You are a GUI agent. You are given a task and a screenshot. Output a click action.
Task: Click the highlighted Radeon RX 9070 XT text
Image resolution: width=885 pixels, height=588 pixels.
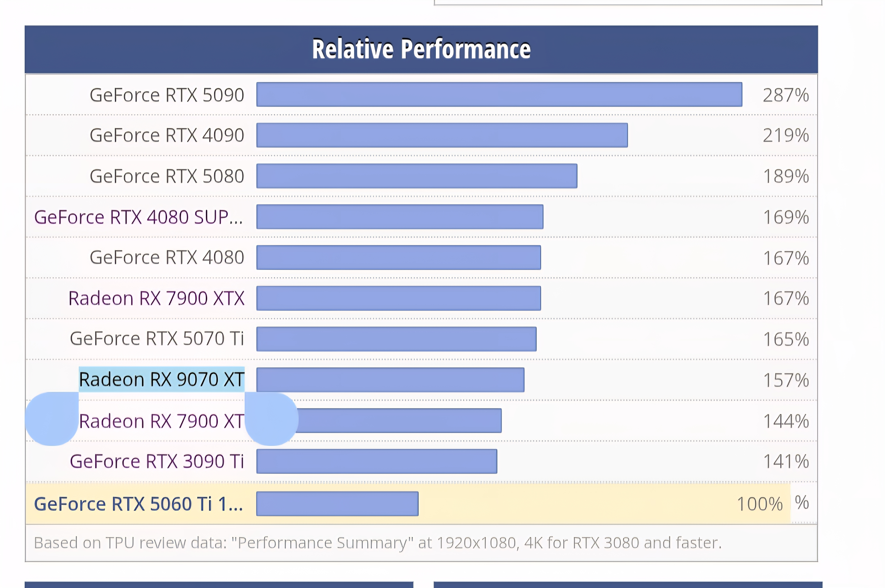tap(161, 380)
